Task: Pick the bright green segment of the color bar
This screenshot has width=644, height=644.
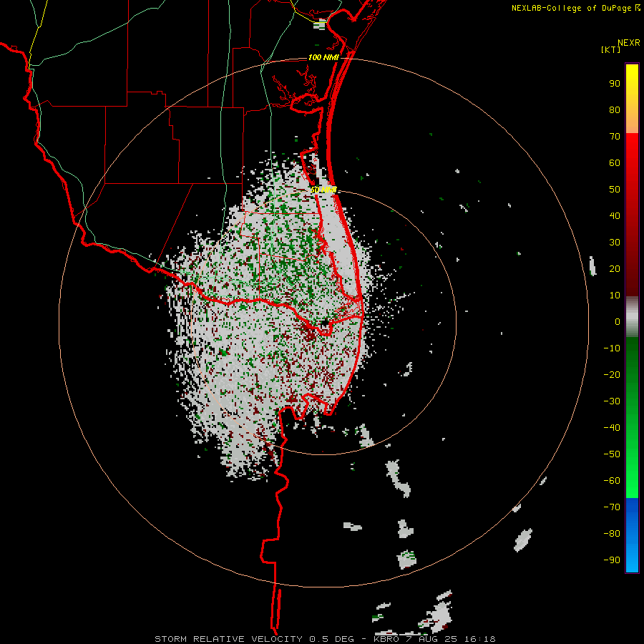Action: (x=632, y=472)
